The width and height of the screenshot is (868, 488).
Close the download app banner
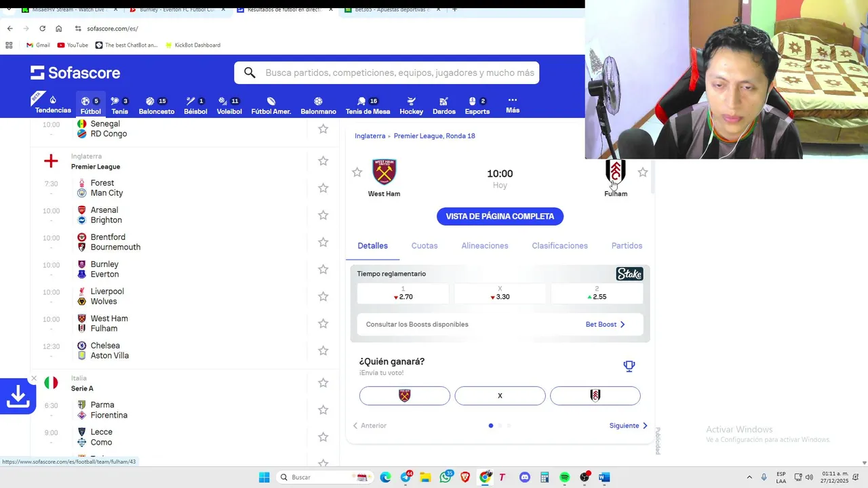pos(34,378)
